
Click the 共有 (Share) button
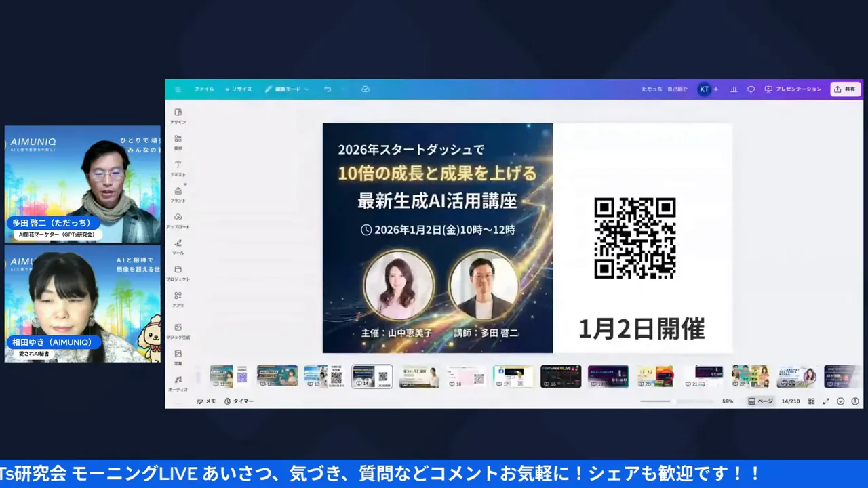tap(845, 89)
